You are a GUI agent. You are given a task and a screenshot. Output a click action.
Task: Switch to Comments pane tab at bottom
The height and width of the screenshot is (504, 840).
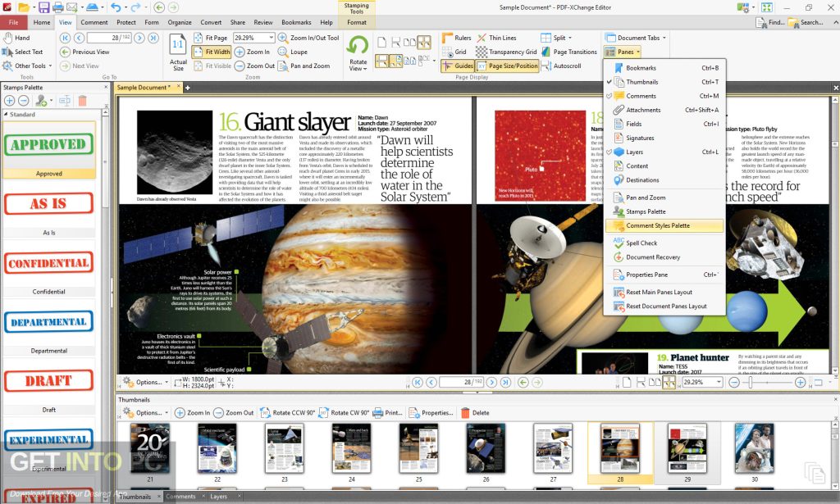pos(180,497)
